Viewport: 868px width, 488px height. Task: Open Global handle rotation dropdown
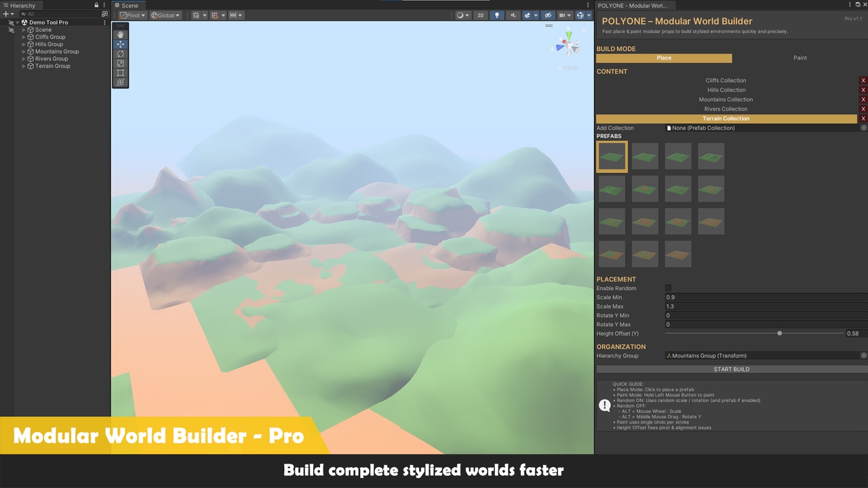[x=165, y=15]
